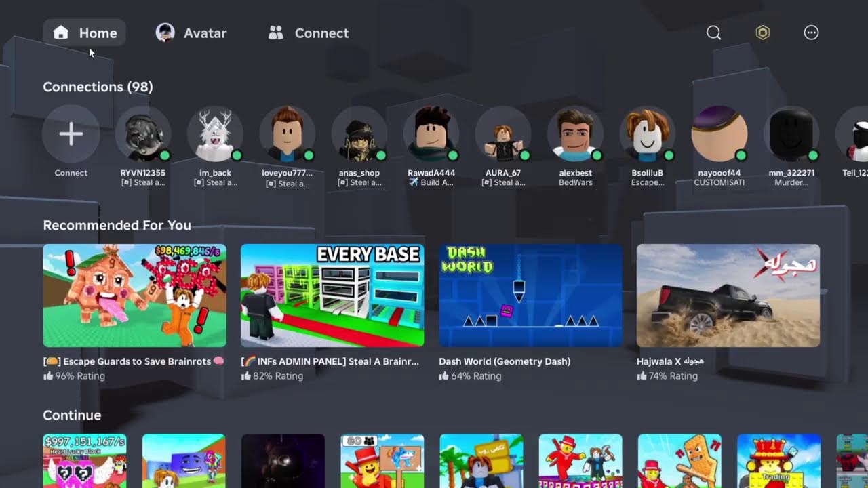
Task: Open the palm trees noob game in Continue
Action: pos(481,461)
